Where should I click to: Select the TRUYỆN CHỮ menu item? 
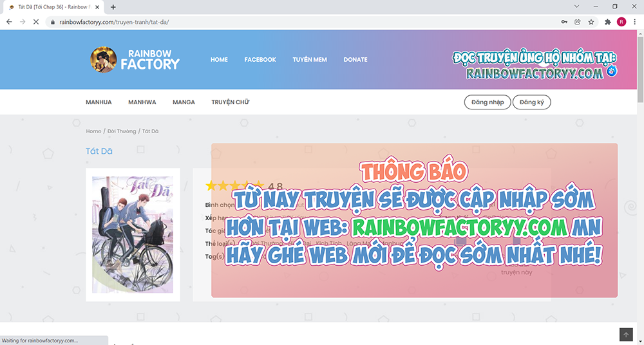click(x=230, y=102)
